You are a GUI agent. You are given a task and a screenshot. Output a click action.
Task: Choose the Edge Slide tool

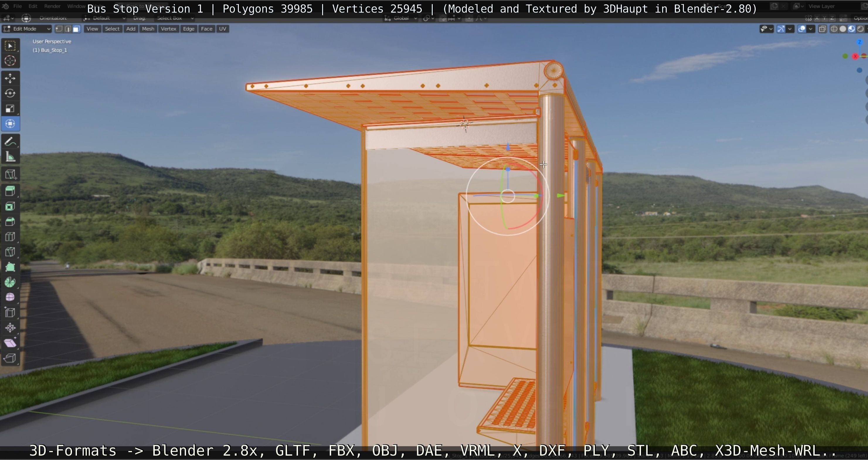[10, 313]
